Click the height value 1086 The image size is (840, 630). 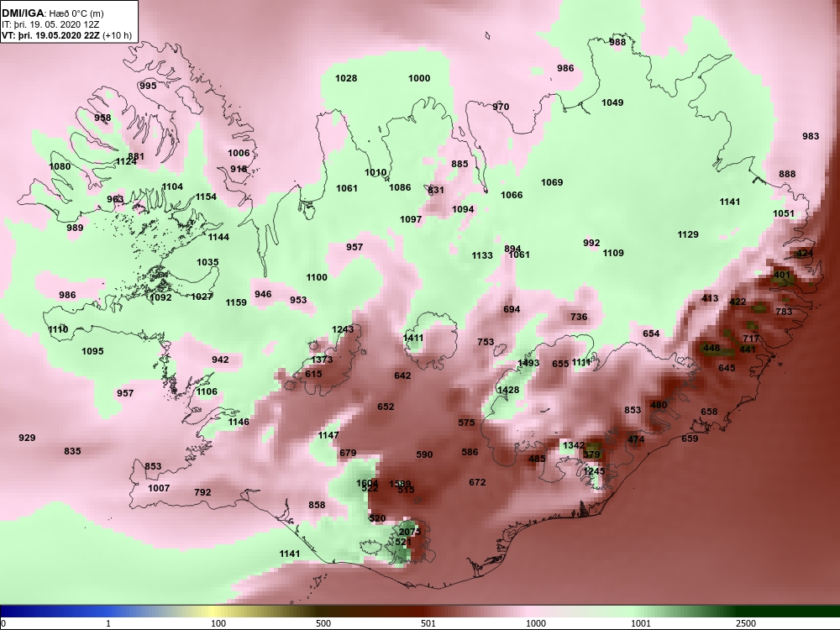coord(400,187)
